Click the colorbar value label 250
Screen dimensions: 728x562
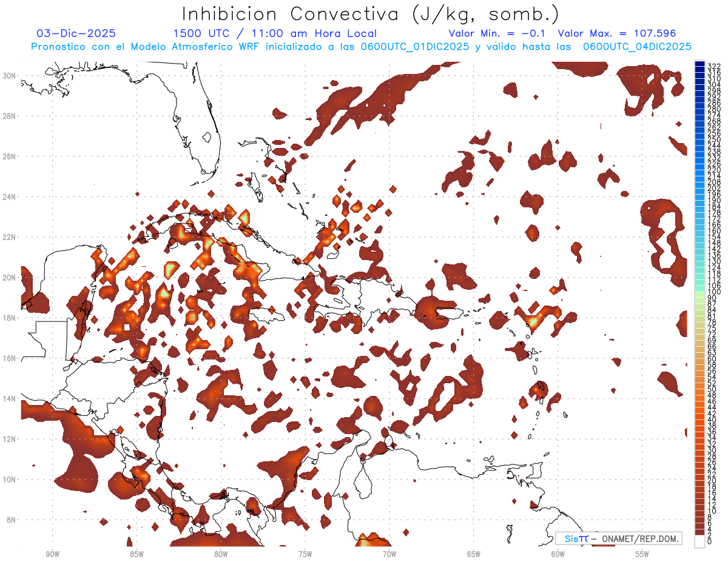[713, 139]
